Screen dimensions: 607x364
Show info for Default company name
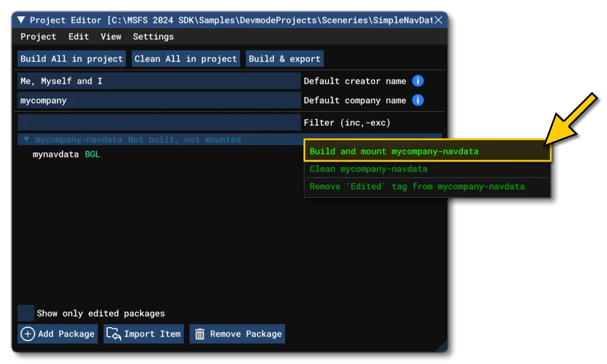[418, 100]
